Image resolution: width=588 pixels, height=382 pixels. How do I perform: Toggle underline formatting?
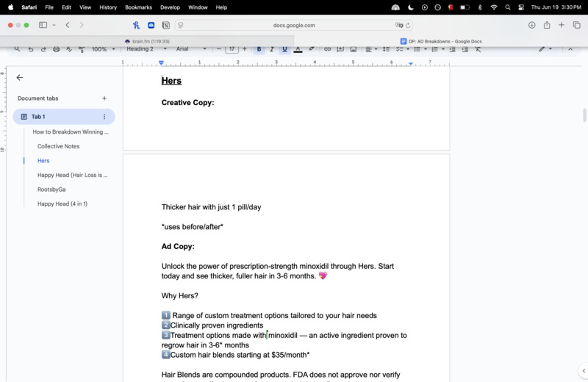(x=284, y=49)
